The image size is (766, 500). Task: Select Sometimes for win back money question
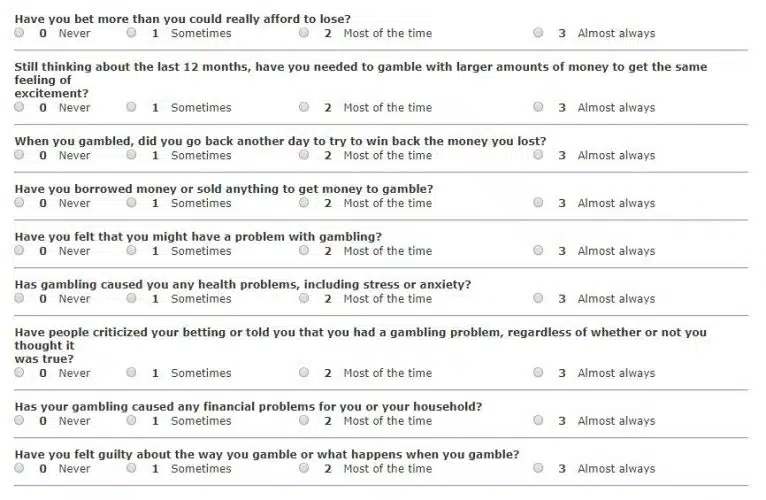(131, 155)
